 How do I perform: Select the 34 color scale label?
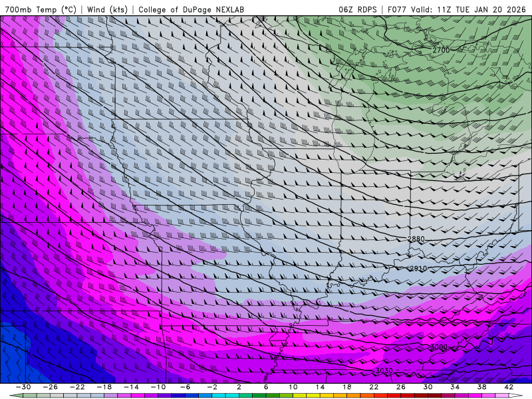[455, 387]
